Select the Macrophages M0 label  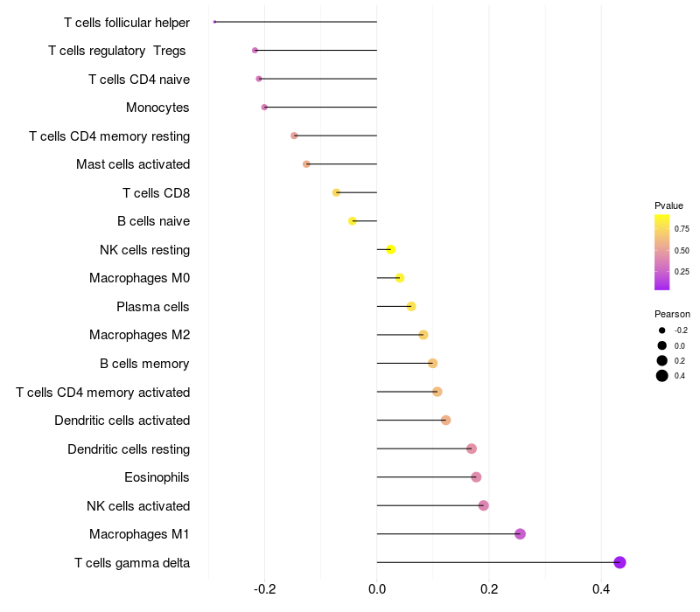(139, 278)
